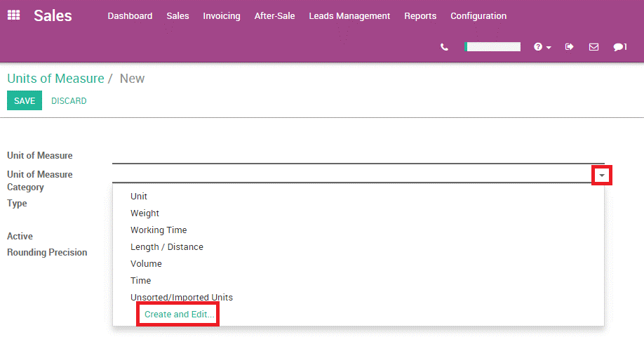Open the Dashboard menu

click(x=130, y=16)
